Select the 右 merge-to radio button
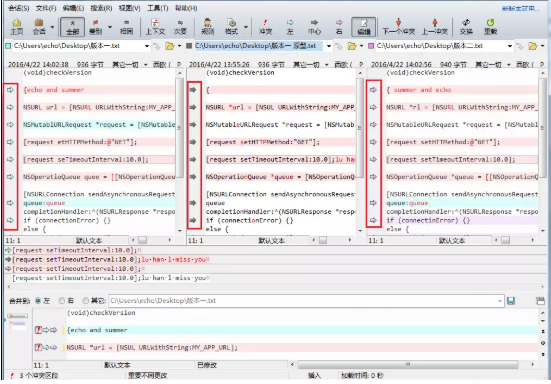 62,301
